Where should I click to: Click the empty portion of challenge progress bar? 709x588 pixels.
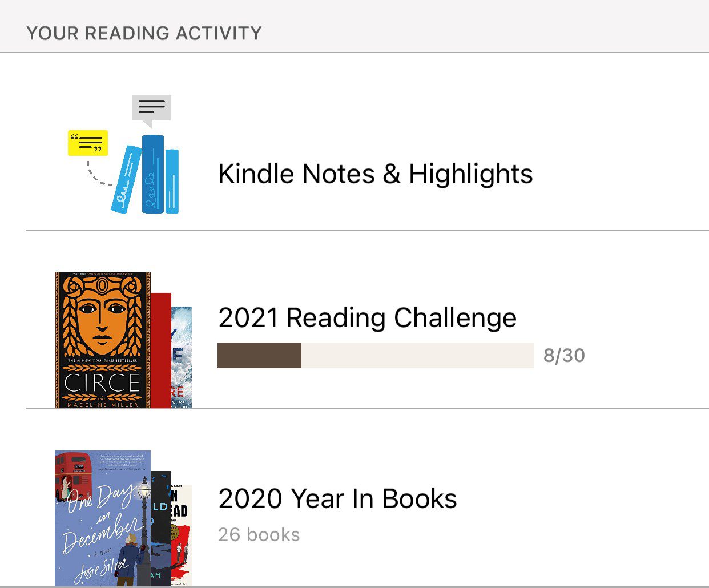(417, 355)
